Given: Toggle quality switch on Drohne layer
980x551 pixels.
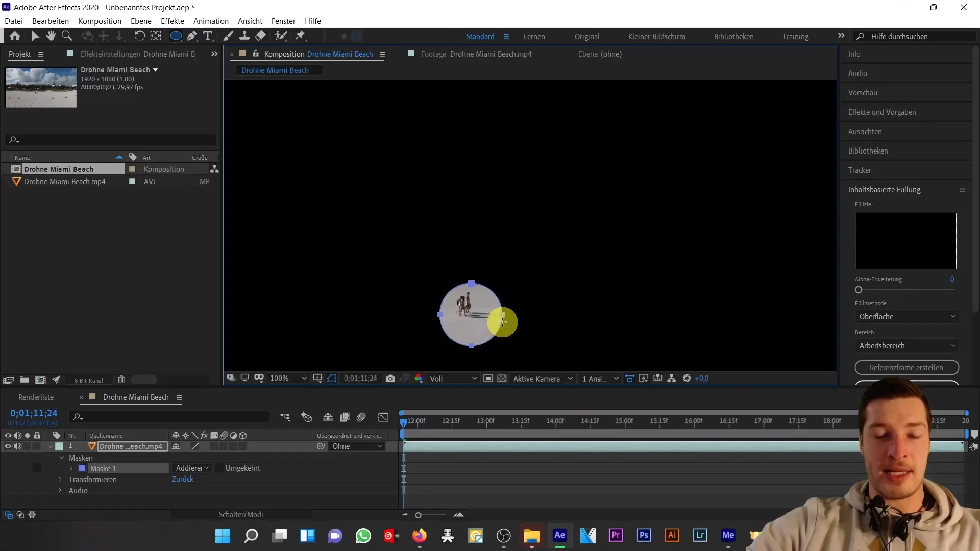Looking at the screenshot, I should coord(195,446).
